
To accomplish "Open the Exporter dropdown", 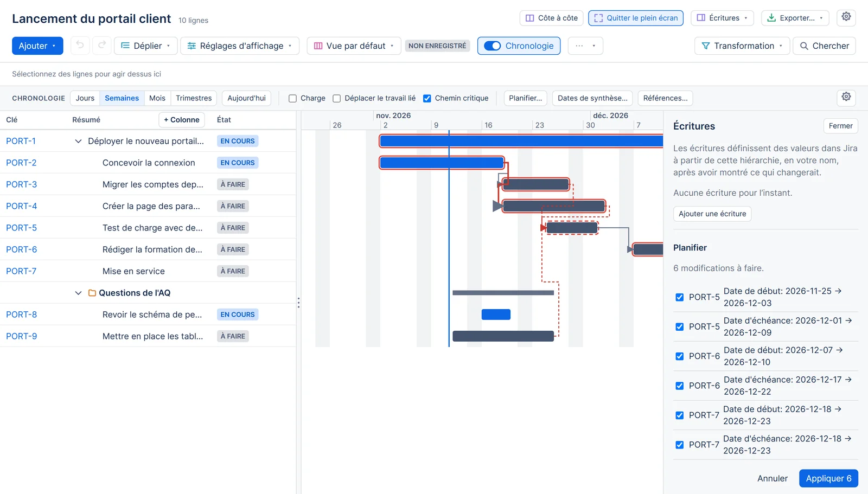I will pyautogui.click(x=795, y=18).
